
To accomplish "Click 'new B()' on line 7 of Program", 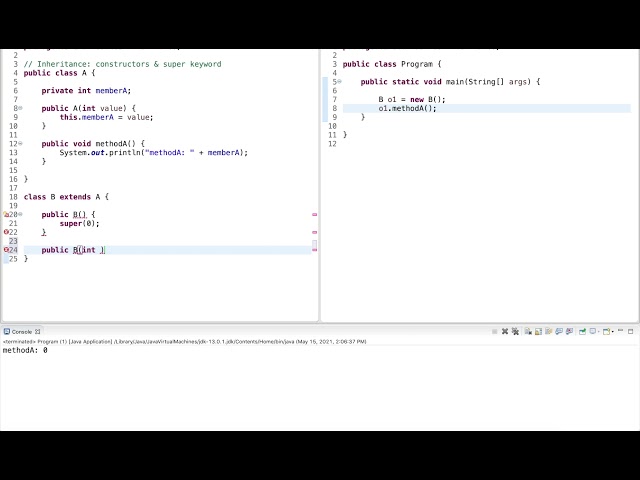I will pyautogui.click(x=427, y=99).
